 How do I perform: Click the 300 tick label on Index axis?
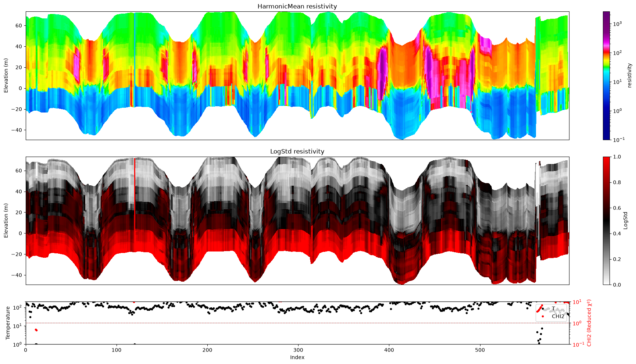click(x=298, y=350)
